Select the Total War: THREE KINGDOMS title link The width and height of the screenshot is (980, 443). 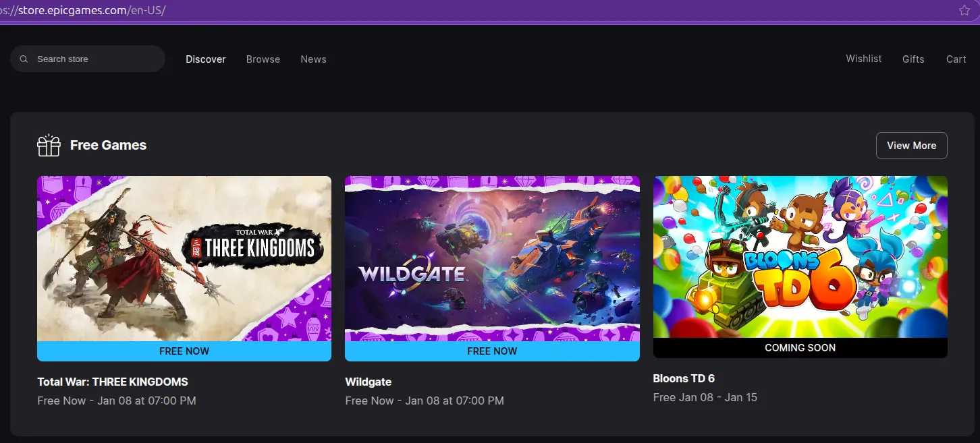pyautogui.click(x=113, y=382)
